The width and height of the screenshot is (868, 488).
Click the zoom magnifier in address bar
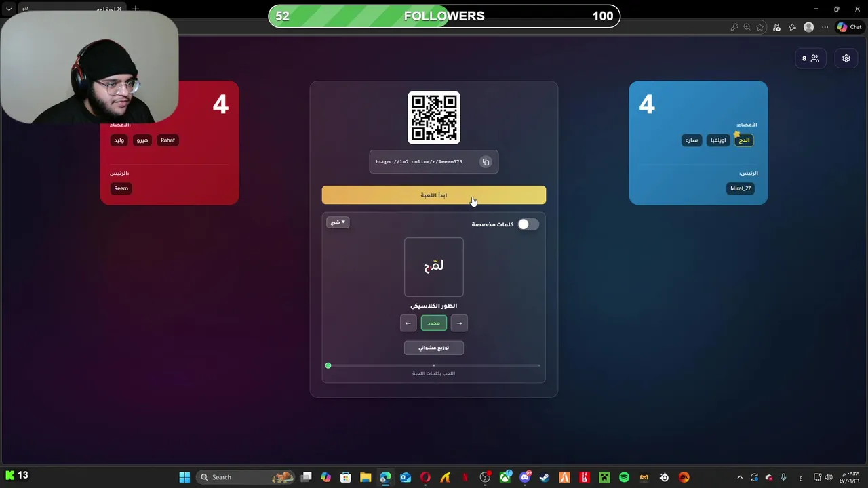pos(747,27)
